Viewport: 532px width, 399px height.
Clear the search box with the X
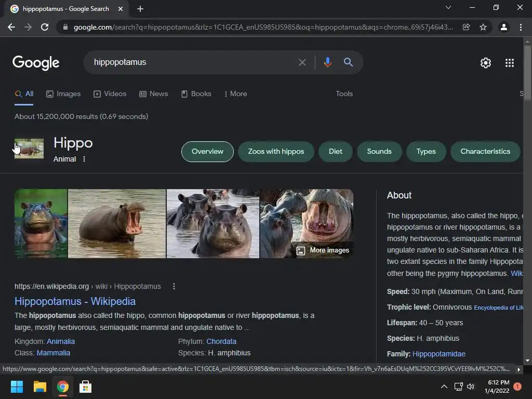(x=302, y=62)
